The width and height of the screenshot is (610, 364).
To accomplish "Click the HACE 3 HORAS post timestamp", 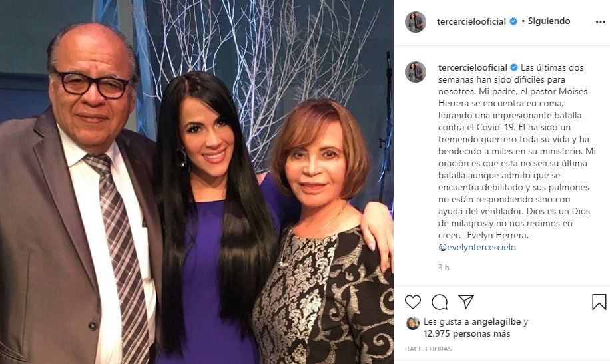I will [428, 349].
